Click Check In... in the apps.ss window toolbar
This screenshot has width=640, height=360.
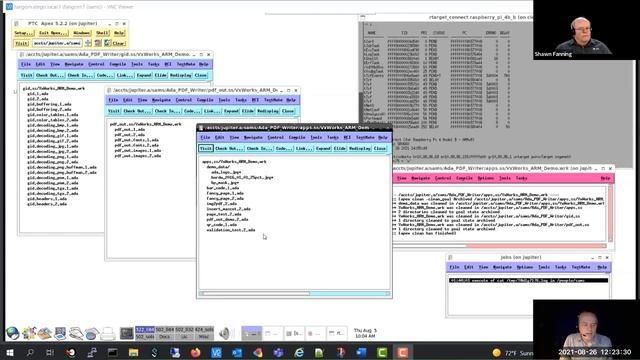coord(259,149)
